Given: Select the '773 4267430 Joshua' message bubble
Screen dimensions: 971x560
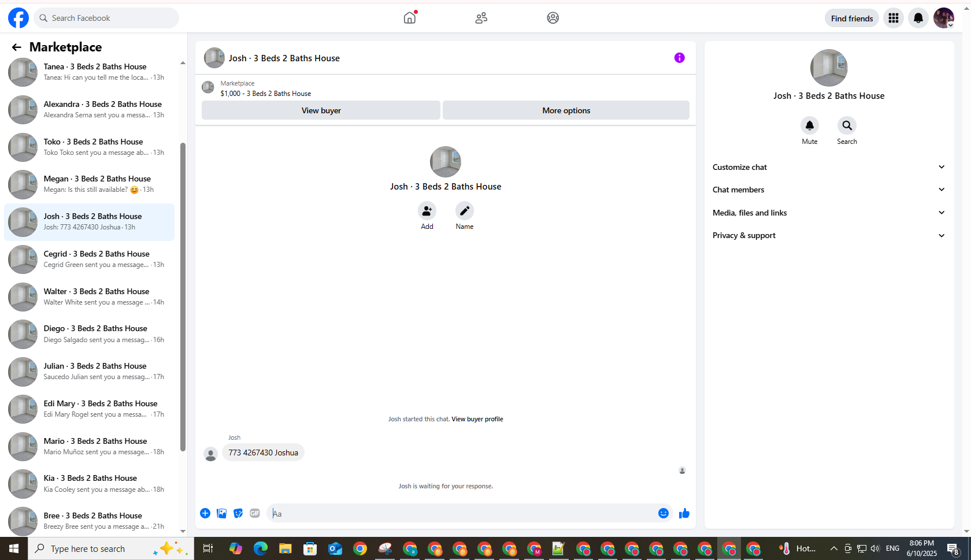Looking at the screenshot, I should click(x=263, y=453).
